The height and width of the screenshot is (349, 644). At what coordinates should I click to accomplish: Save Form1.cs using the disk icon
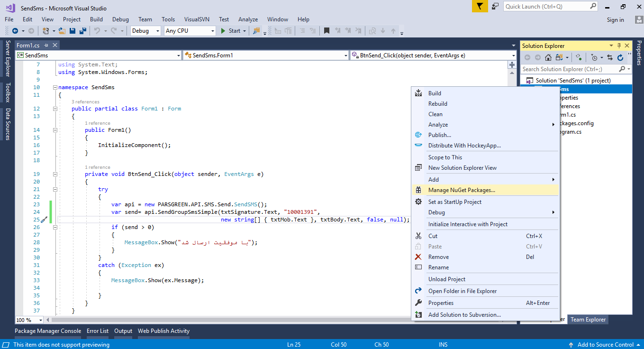[72, 31]
